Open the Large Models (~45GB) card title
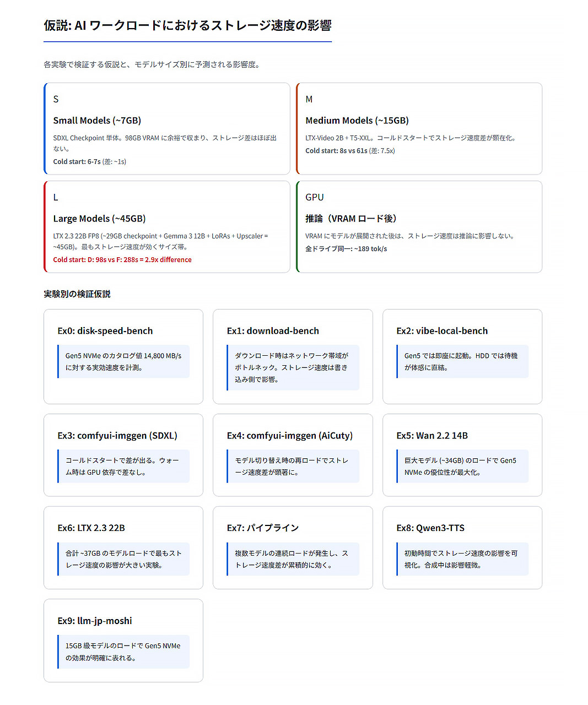The image size is (588, 705). point(99,219)
